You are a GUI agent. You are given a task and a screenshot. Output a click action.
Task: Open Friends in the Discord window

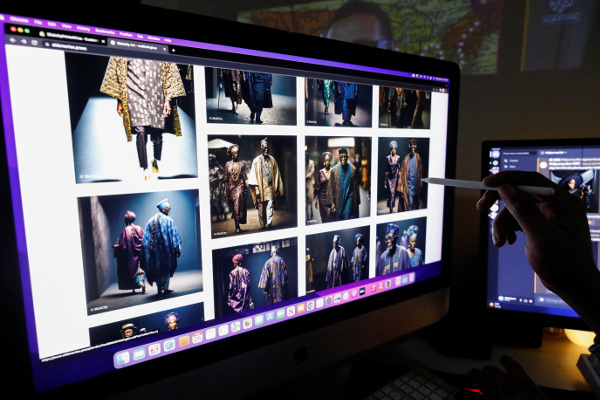513,161
